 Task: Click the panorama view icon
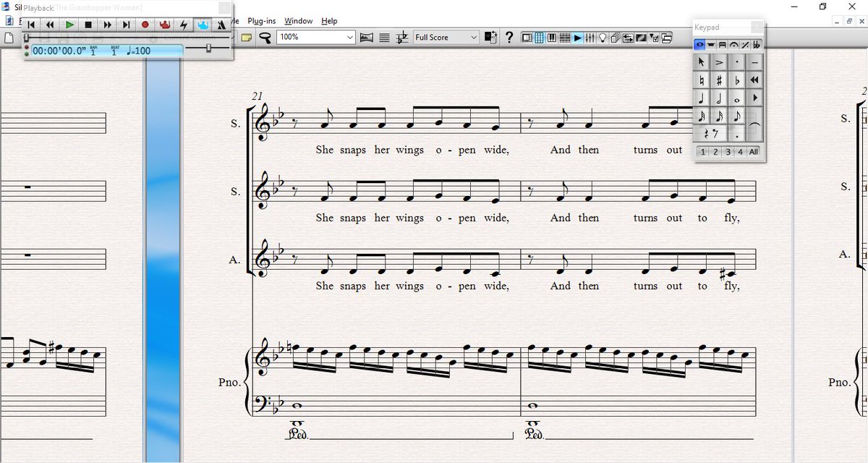[367, 38]
